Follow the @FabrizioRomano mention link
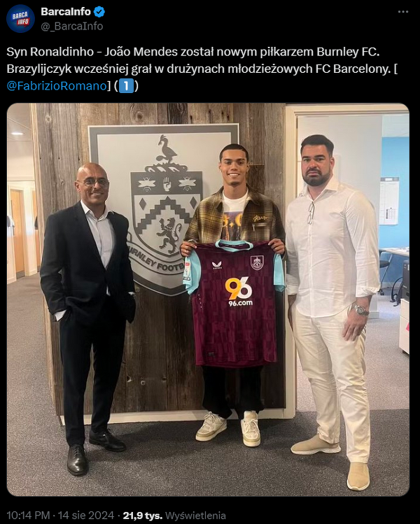Viewport: 420px width, 524px height. click(x=57, y=86)
